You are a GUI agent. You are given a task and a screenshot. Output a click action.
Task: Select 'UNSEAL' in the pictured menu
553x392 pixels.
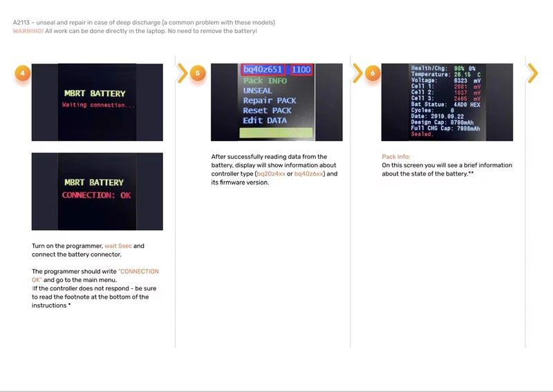click(x=257, y=91)
